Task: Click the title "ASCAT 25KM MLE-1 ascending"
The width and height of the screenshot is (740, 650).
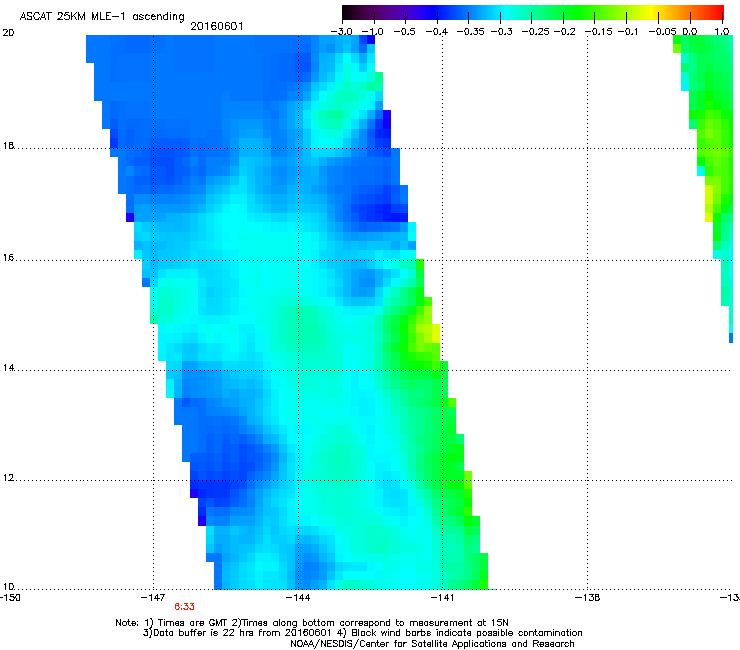Action: (x=102, y=16)
